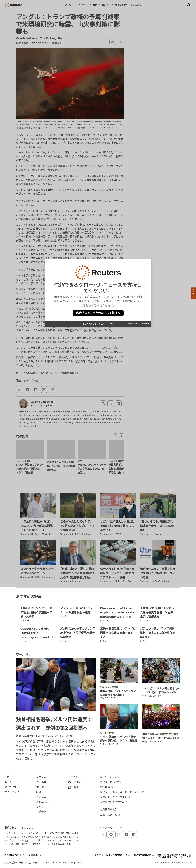Go to ホーム in footer
Image resolution: width=196 pixels, height=868 pixels.
8,782
